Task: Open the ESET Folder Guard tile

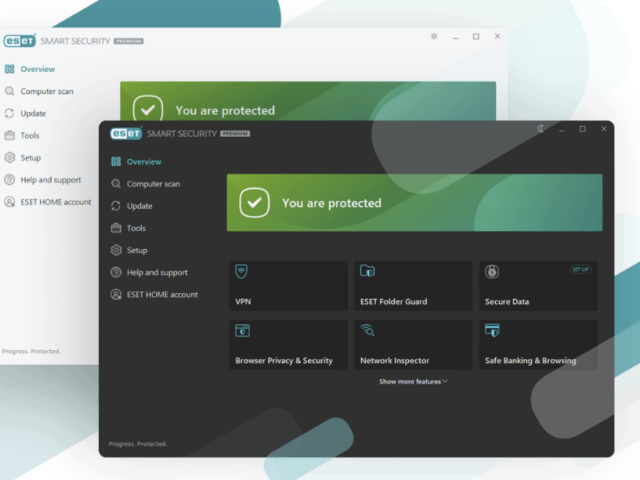Action: pos(413,286)
